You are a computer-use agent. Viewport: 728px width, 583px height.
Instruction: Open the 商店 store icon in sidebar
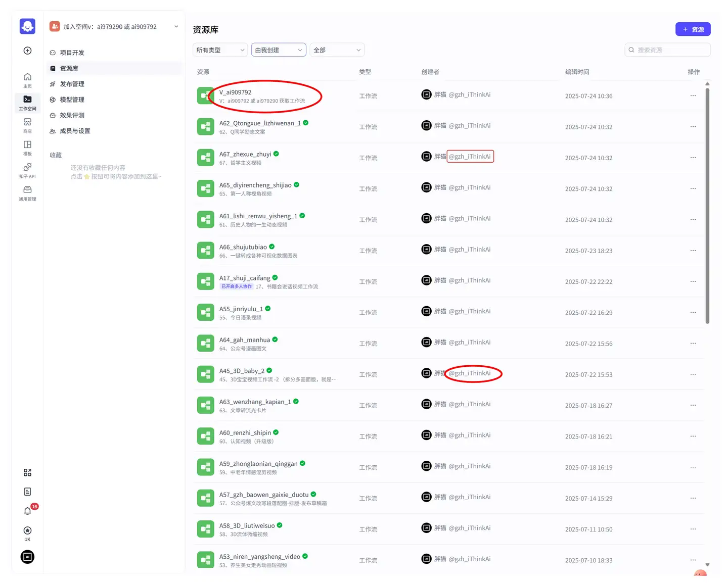(27, 123)
